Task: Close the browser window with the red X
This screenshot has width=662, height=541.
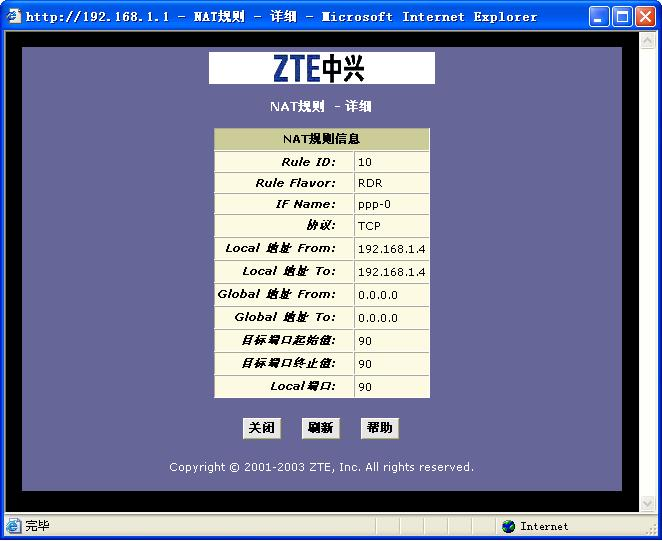Action: [x=643, y=16]
